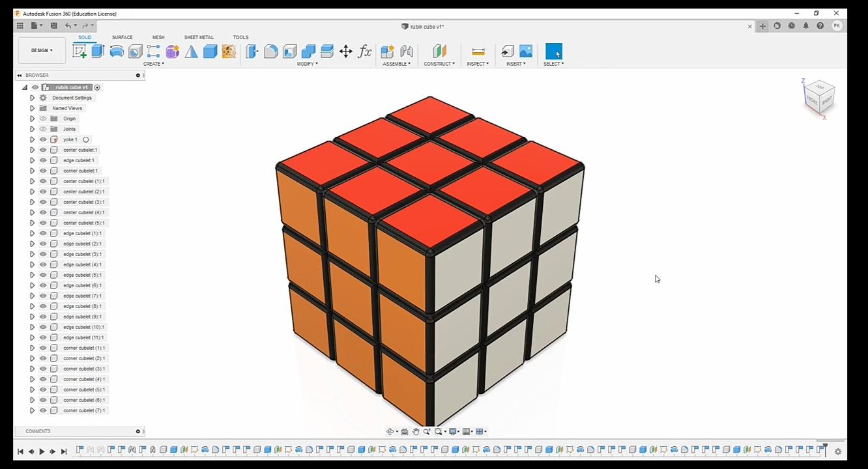Open display settings monitor dropdown
The width and height of the screenshot is (868, 469).
(x=454, y=432)
